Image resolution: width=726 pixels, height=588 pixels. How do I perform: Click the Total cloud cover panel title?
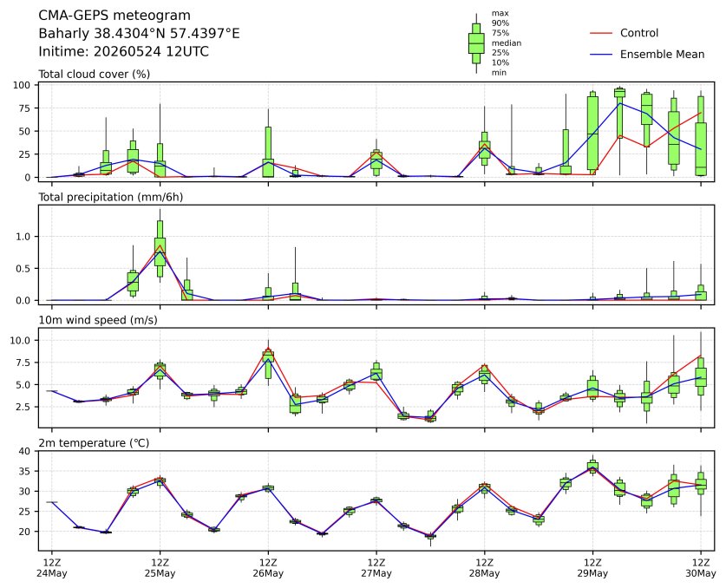94,74
